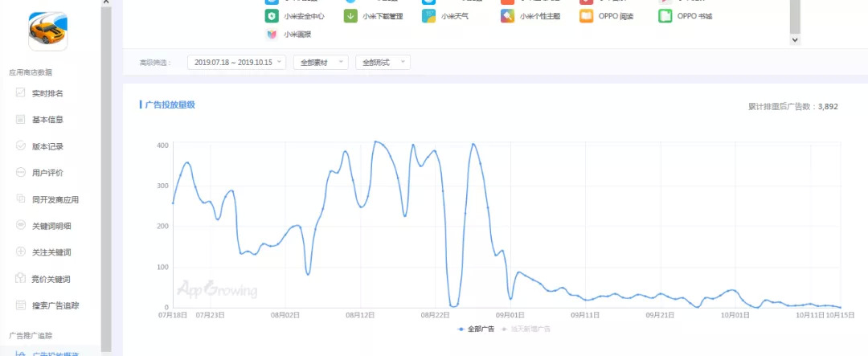Select the 小米个性主题 icon
The height and width of the screenshot is (356, 868).
point(508,16)
